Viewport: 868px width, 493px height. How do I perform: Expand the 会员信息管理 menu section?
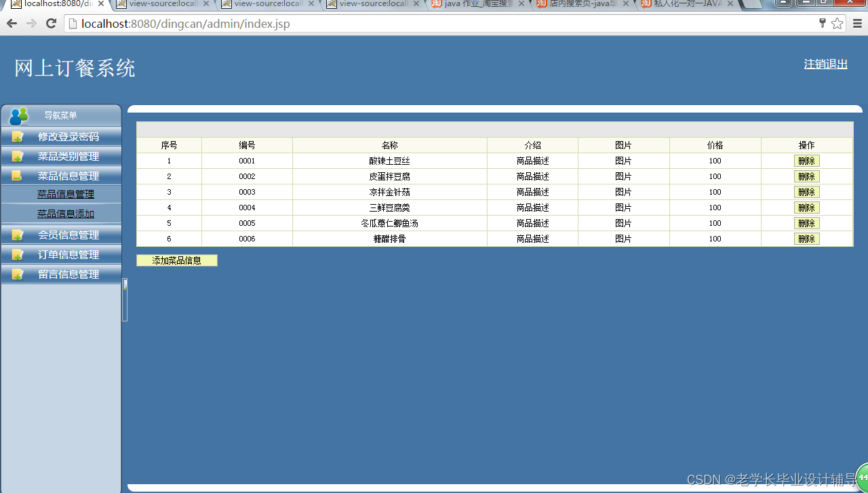pos(61,235)
